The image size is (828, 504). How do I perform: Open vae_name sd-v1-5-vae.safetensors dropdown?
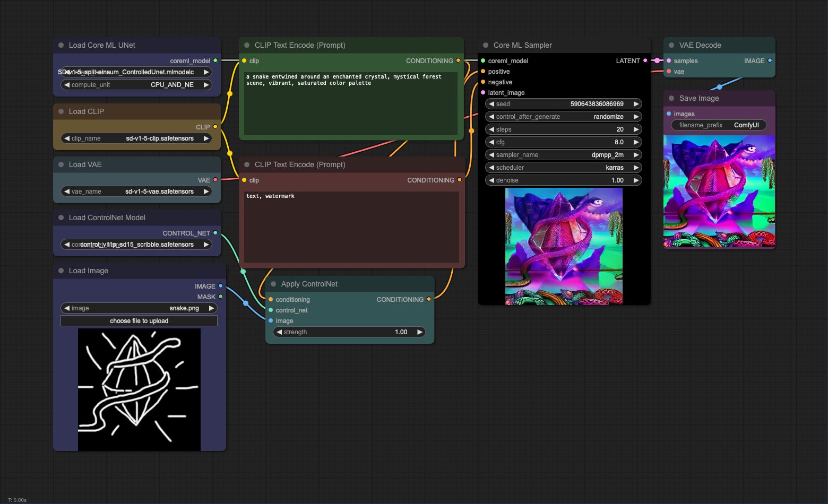pyautogui.click(x=136, y=192)
